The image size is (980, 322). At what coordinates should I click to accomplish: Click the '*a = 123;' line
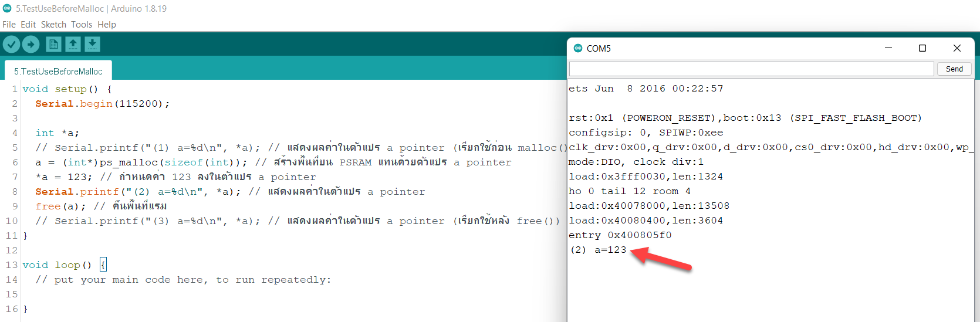tap(175, 177)
